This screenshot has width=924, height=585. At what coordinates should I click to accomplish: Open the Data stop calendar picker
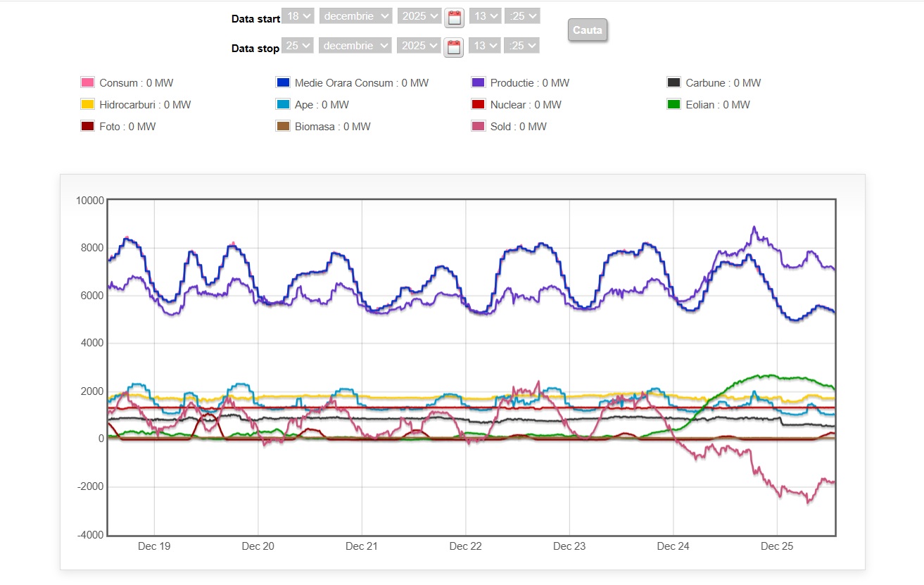click(x=454, y=47)
